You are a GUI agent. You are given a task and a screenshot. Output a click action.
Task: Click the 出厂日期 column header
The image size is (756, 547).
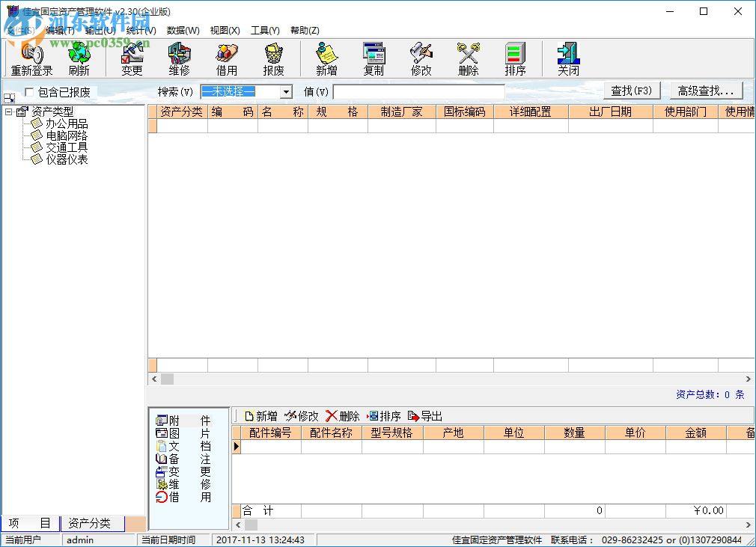coord(610,111)
